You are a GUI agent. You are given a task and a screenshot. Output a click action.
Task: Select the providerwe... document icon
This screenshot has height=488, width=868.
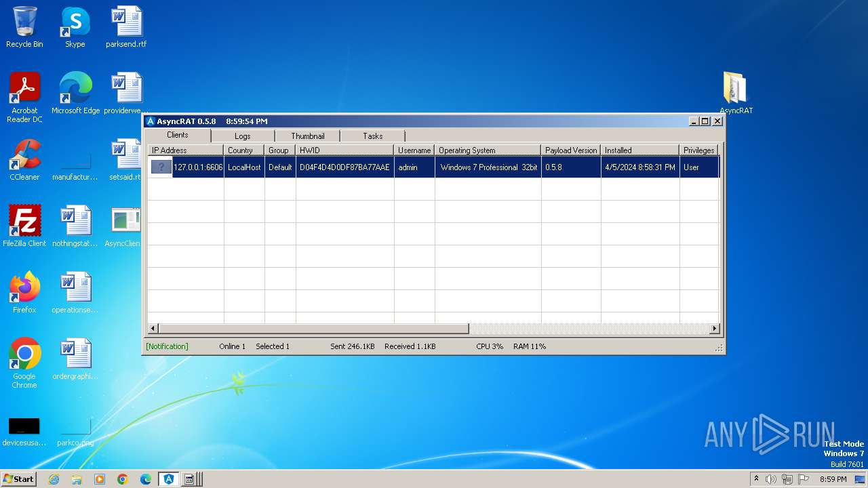coord(126,94)
